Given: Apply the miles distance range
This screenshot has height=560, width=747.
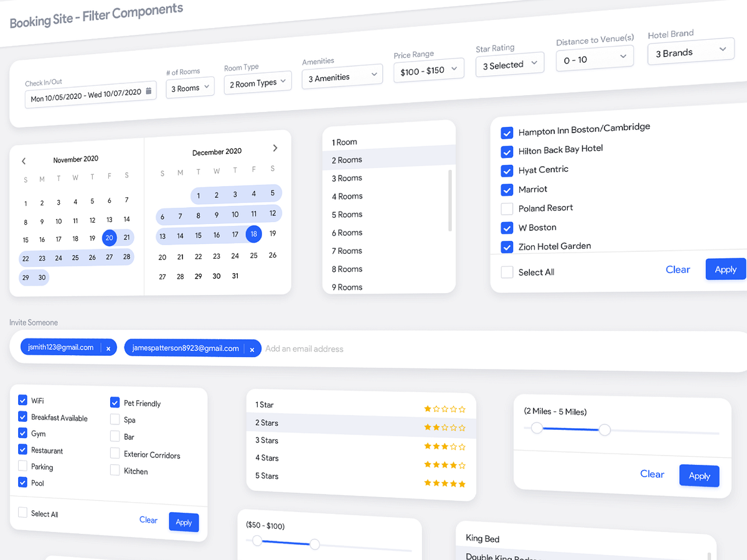Looking at the screenshot, I should click(x=699, y=475).
